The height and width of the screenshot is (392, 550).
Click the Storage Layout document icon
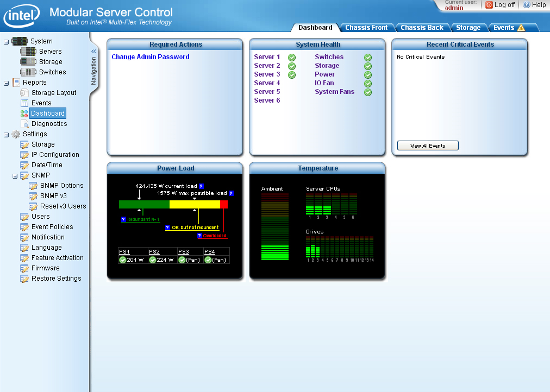(24, 93)
